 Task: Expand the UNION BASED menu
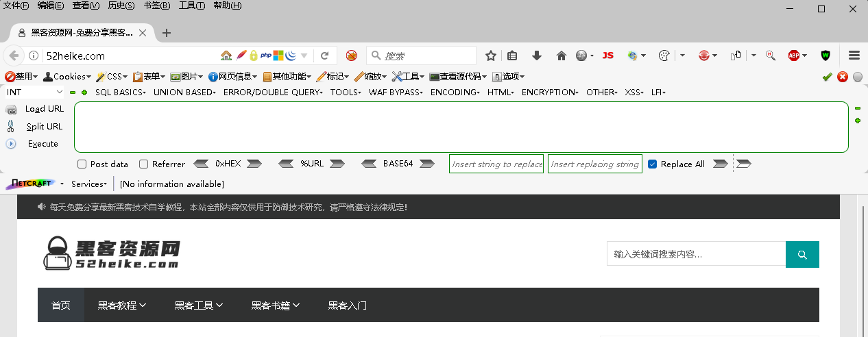click(x=184, y=92)
